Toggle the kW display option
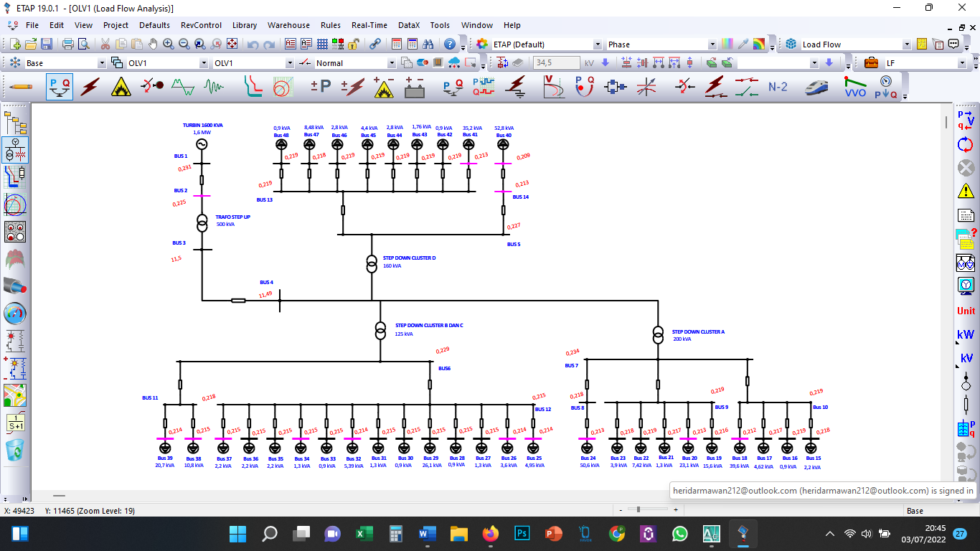The width and height of the screenshot is (980, 551). click(x=966, y=335)
